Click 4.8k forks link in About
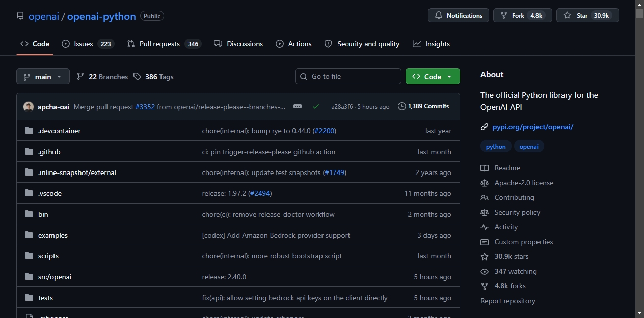644x318 pixels. [510, 286]
